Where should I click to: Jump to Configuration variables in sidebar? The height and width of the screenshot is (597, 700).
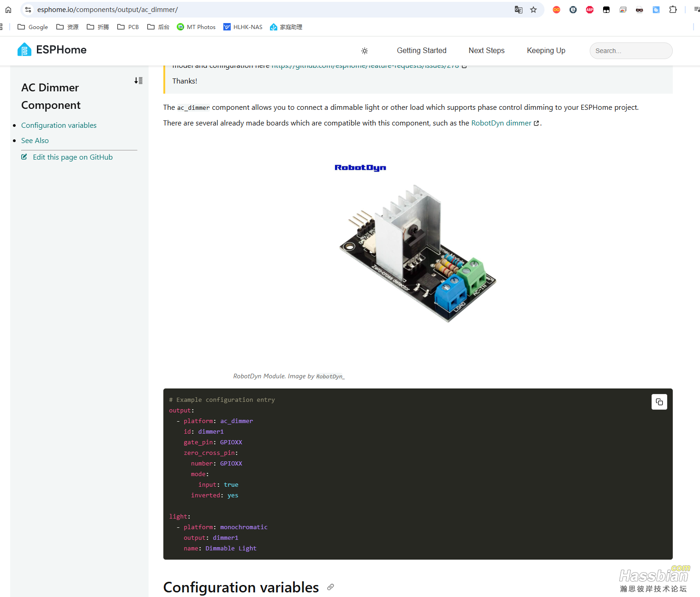coord(59,125)
